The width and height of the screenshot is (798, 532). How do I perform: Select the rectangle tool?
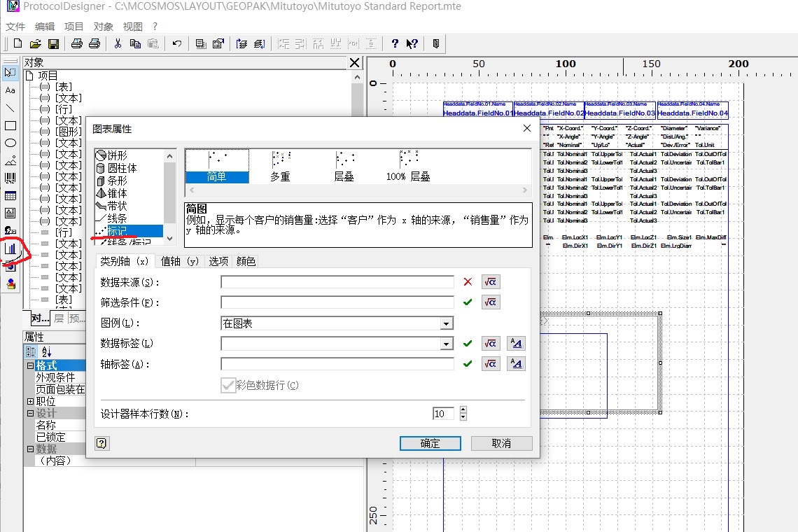point(10,125)
